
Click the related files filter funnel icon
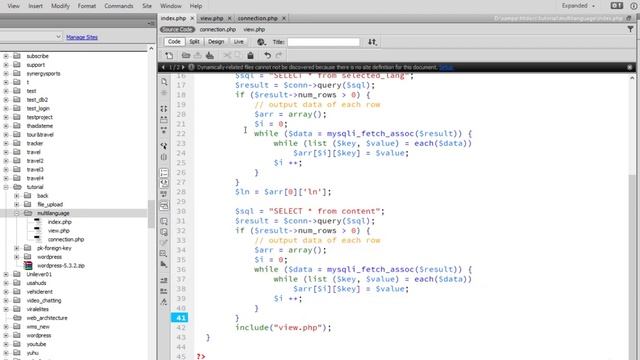point(631,29)
